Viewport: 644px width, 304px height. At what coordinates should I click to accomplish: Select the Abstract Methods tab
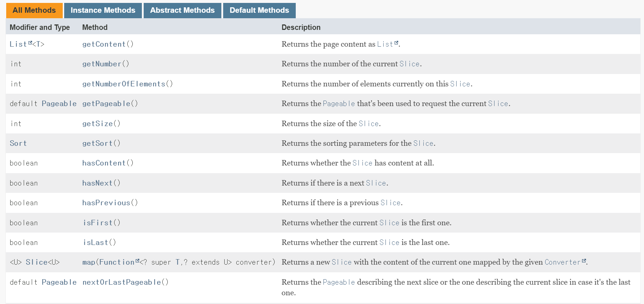[x=182, y=10]
